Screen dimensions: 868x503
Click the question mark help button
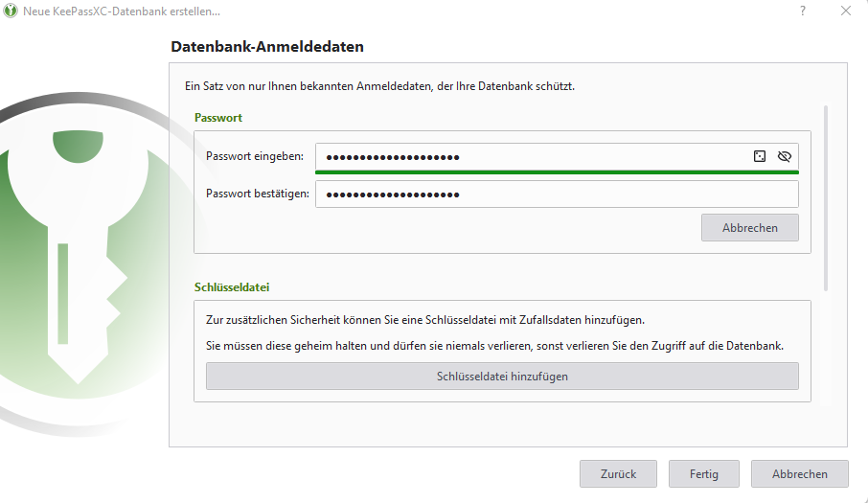point(802,11)
